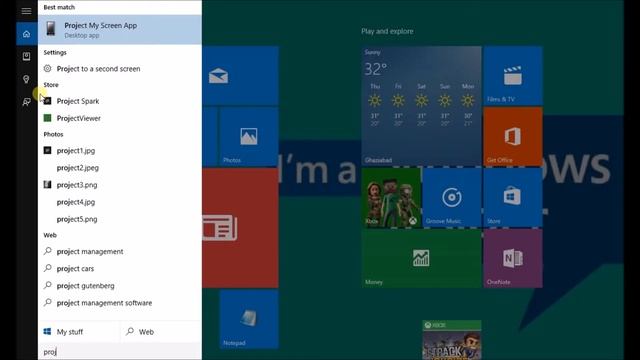Click search icon beside project cars
Viewport: 640px width, 360px height.
48,268
